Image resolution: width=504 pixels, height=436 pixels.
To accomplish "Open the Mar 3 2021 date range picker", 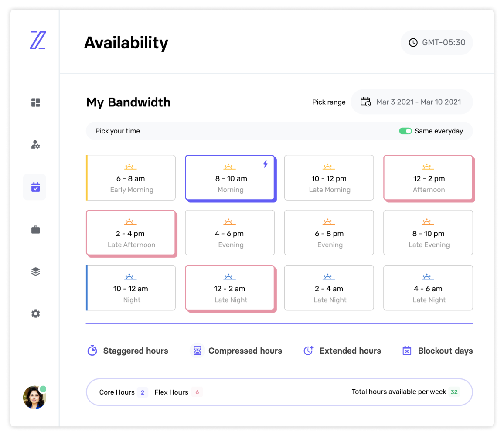I will (x=412, y=102).
